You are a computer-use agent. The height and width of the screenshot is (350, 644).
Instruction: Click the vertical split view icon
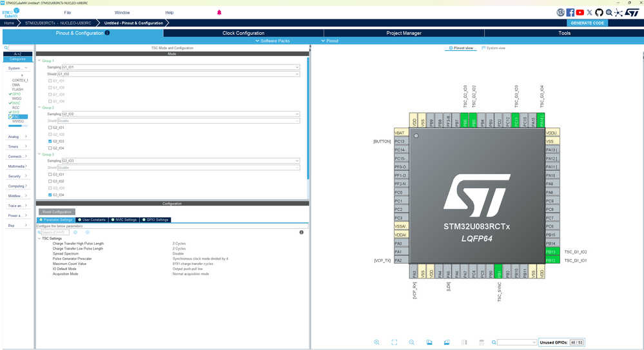pos(464,342)
